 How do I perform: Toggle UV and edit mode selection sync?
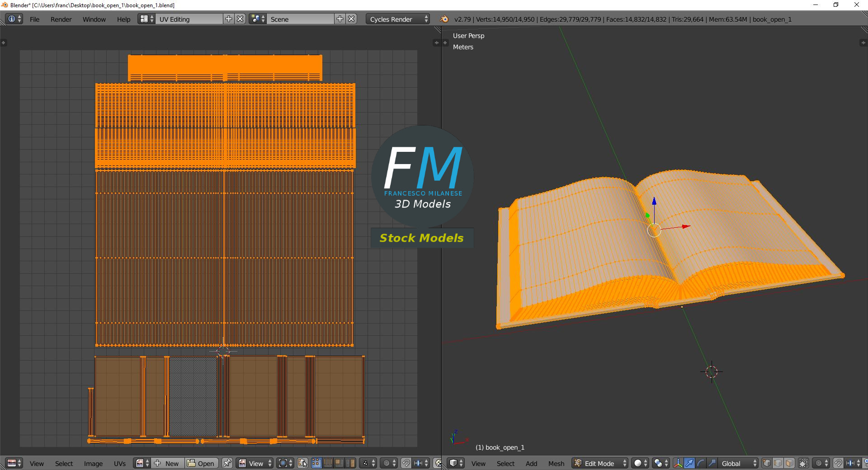[302, 463]
